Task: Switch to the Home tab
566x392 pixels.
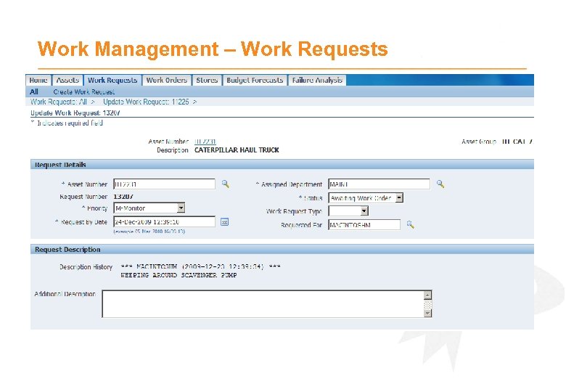Action: [x=38, y=80]
